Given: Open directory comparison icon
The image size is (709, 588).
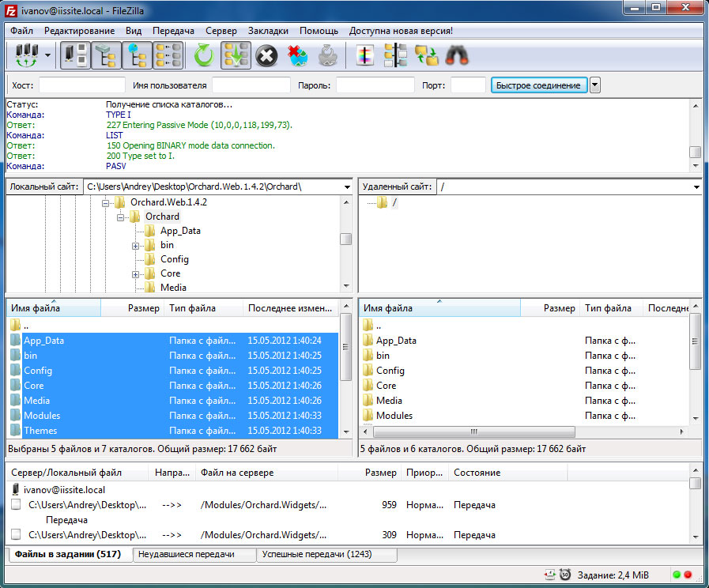Looking at the screenshot, I should click(394, 55).
